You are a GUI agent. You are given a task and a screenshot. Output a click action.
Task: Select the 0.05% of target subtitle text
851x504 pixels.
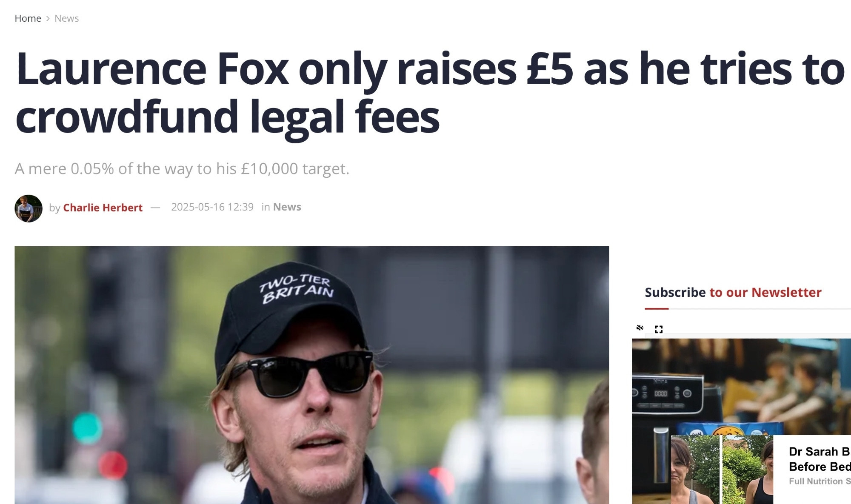[x=182, y=169]
